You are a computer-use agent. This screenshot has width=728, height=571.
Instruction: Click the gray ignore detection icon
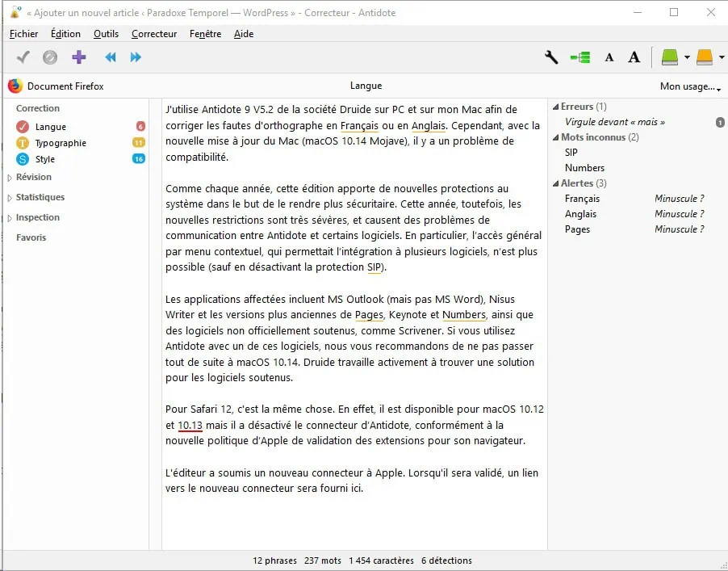pos(50,57)
